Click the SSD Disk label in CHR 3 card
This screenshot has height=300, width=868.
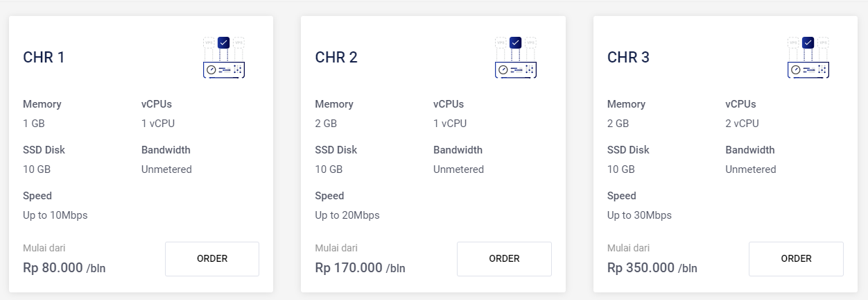pyautogui.click(x=628, y=150)
